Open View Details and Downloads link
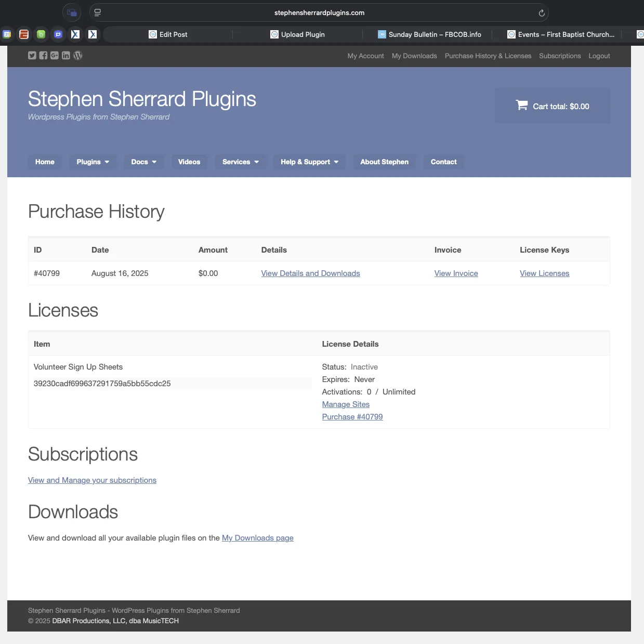 point(310,273)
